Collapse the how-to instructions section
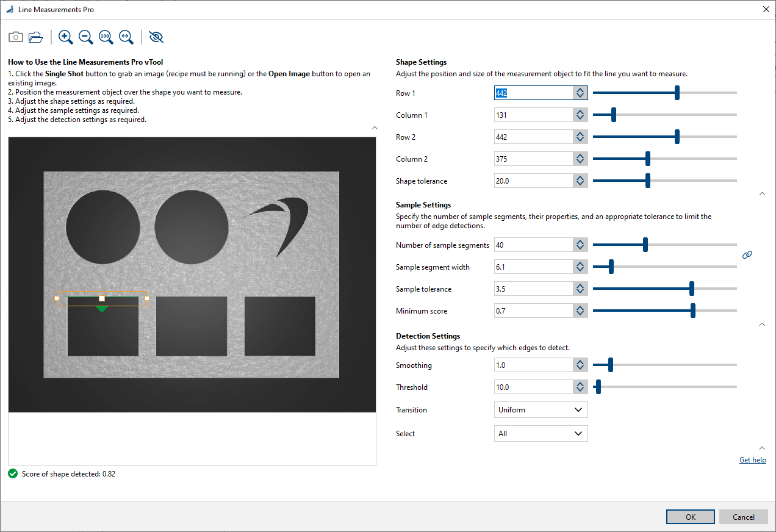Image resolution: width=776 pixels, height=532 pixels. [374, 128]
